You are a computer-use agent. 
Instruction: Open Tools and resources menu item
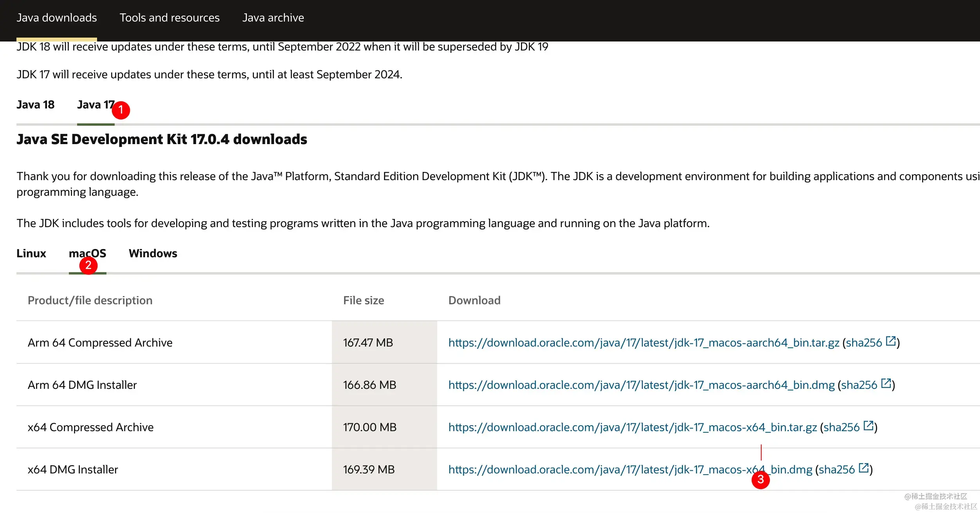click(169, 18)
